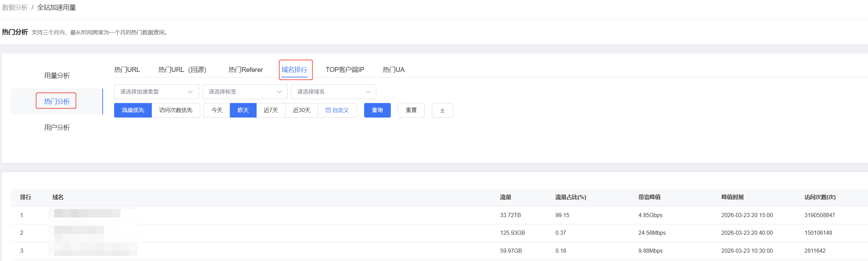
Task: Click the 查询 query button
Action: tap(377, 110)
